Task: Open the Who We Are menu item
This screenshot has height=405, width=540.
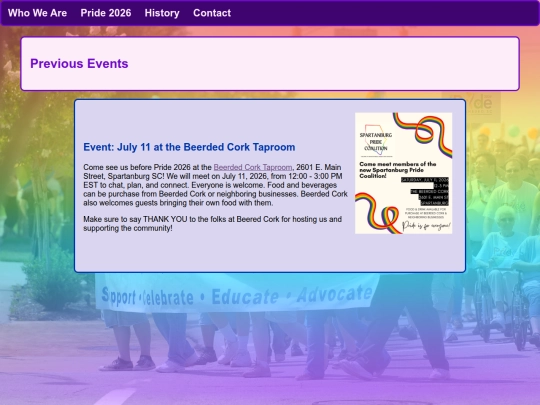Action: [37, 13]
